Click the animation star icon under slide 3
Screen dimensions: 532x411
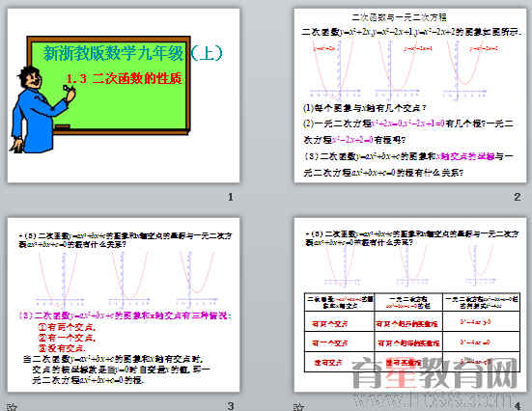12,406
